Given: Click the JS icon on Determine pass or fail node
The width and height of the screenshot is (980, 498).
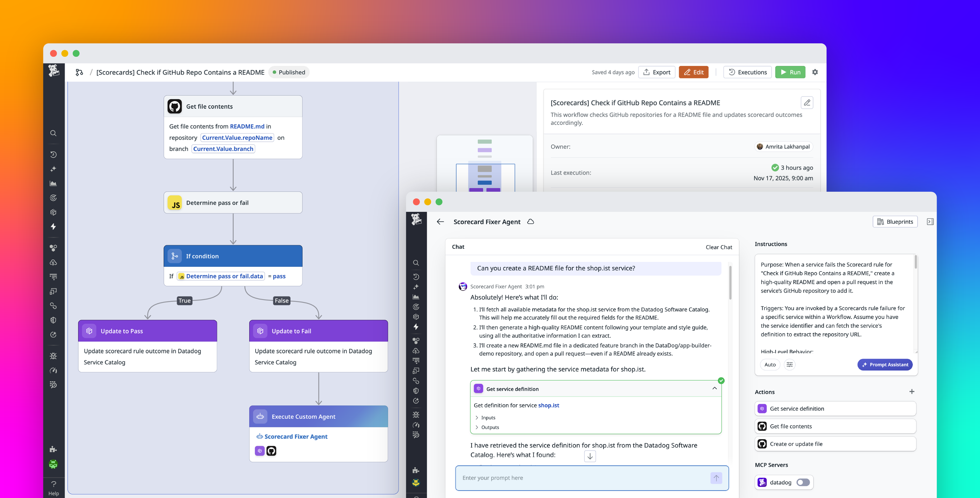Looking at the screenshot, I should 175,203.
